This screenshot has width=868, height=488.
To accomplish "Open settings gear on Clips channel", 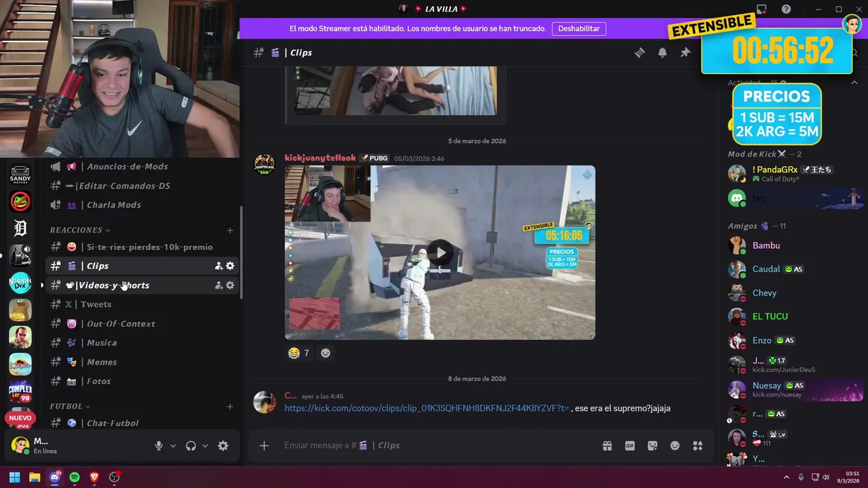I will coord(230,266).
